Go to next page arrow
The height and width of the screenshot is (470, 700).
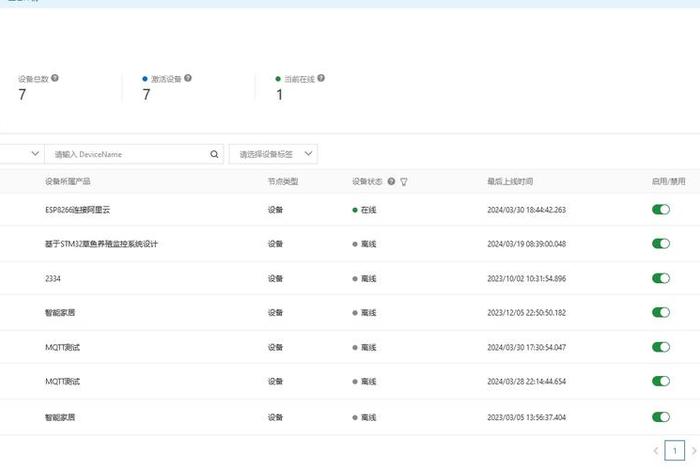click(x=694, y=451)
